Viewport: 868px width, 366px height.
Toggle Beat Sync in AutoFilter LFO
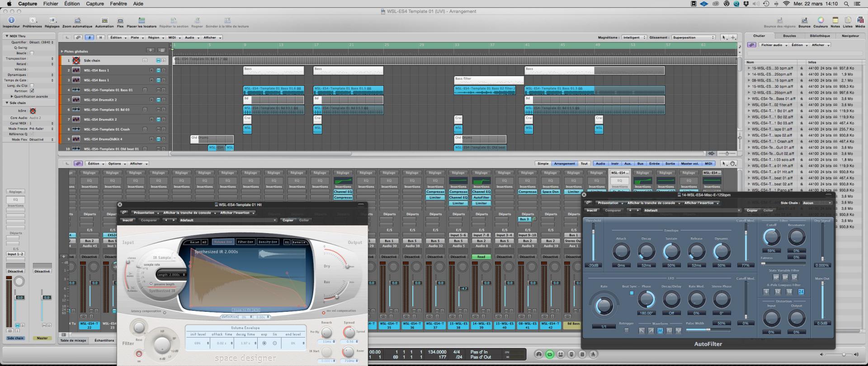pyautogui.click(x=632, y=293)
